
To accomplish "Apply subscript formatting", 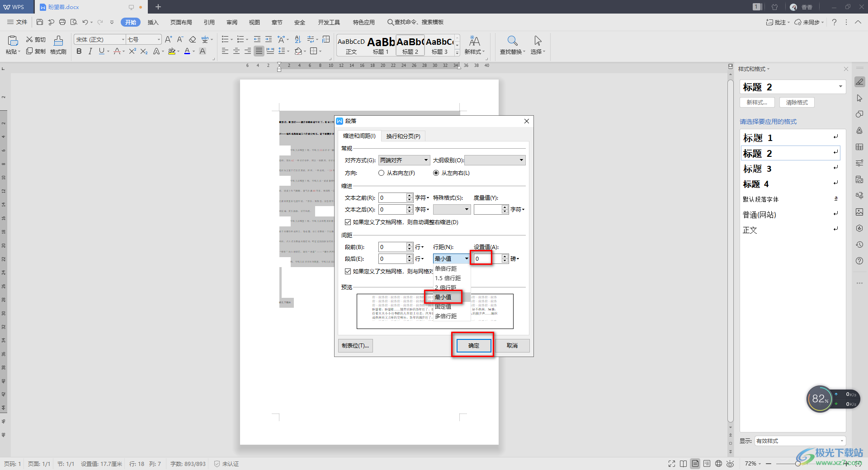I will point(144,52).
